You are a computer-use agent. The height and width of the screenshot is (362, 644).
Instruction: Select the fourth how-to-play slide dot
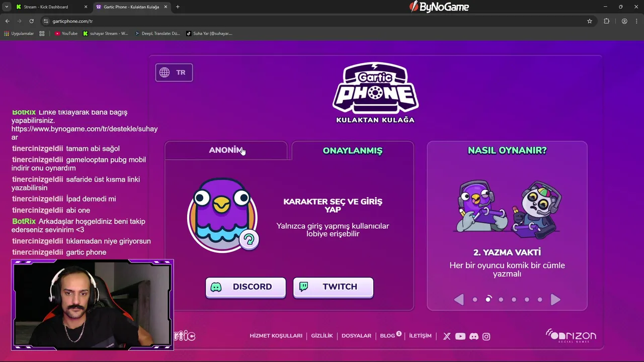click(514, 300)
